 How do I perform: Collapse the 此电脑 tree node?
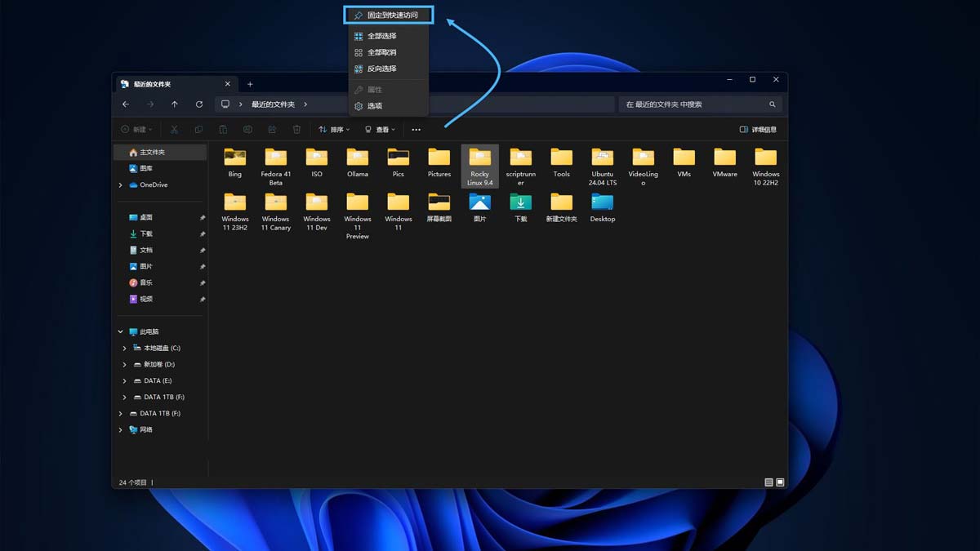121,332
